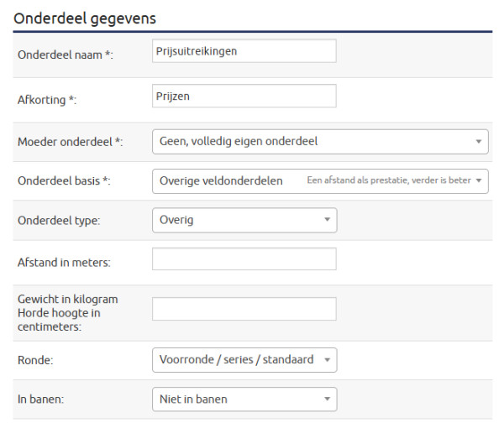Expand the Onderdeel type dropdown
Screen dimensions: 504x423
[235, 220]
